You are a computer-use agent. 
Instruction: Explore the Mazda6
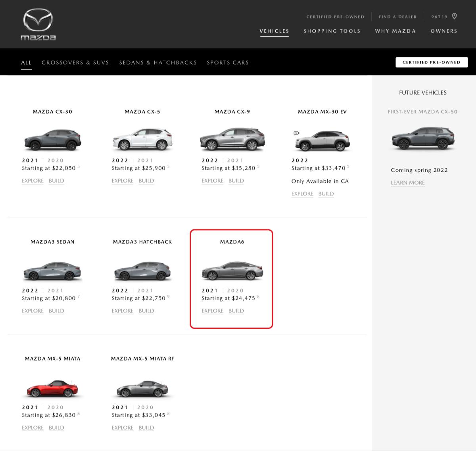point(212,311)
